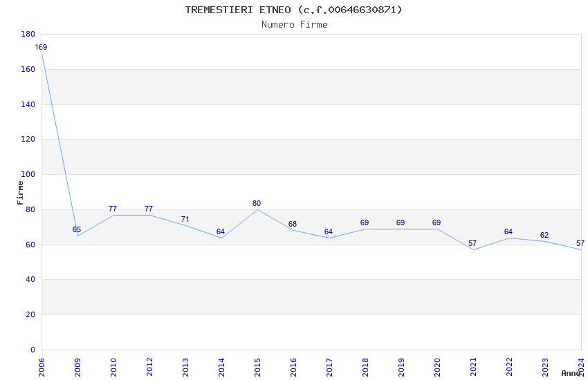Screen dimensions: 588x380
Task: Click the 2022 x-axis year
Action: point(509,368)
